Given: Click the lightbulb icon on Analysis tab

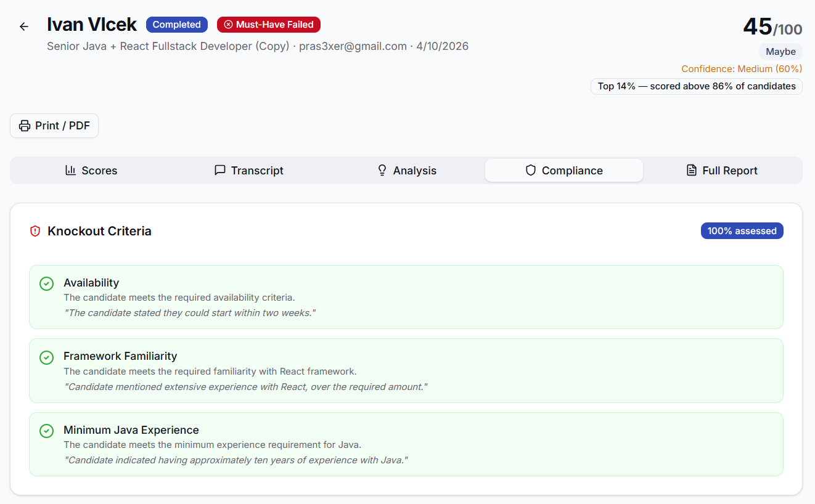Looking at the screenshot, I should point(382,170).
